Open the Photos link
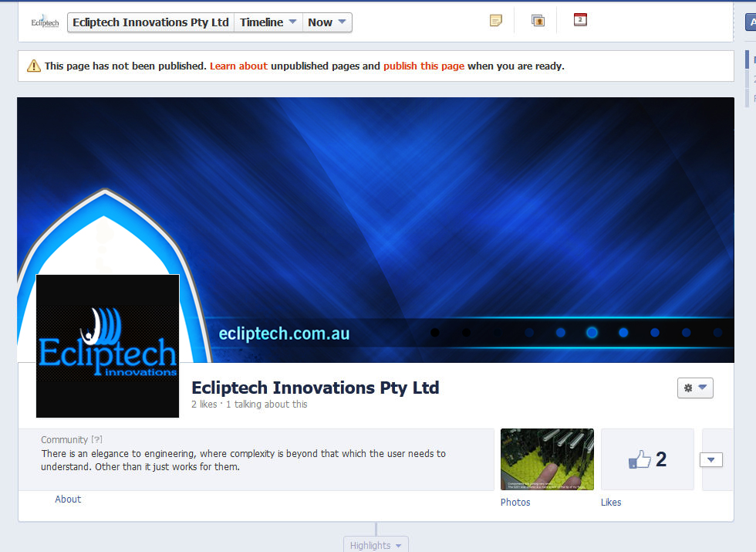The image size is (756, 552). click(x=515, y=503)
